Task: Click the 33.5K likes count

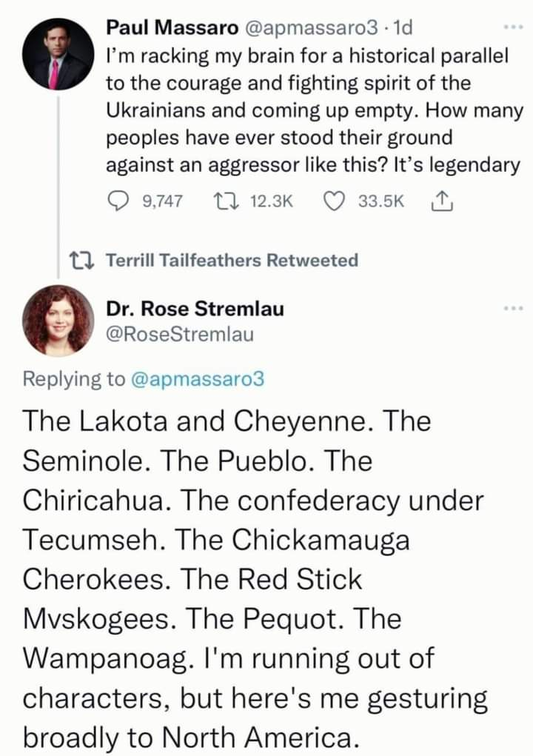Action: coord(381,201)
